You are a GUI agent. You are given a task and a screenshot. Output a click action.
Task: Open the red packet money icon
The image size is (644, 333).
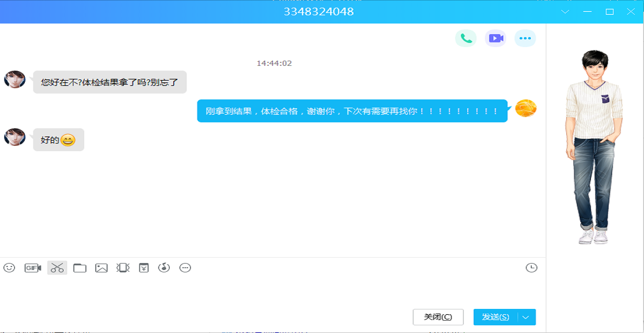click(143, 268)
